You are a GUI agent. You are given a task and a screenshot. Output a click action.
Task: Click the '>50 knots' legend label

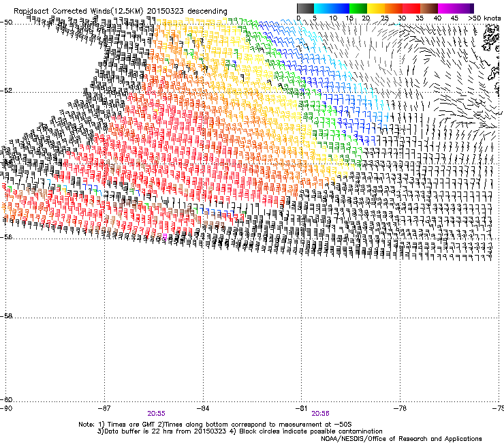484,18
